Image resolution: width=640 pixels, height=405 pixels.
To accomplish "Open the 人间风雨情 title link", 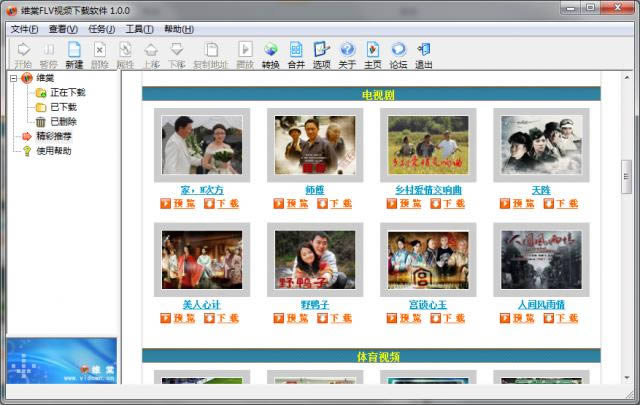I will [541, 305].
